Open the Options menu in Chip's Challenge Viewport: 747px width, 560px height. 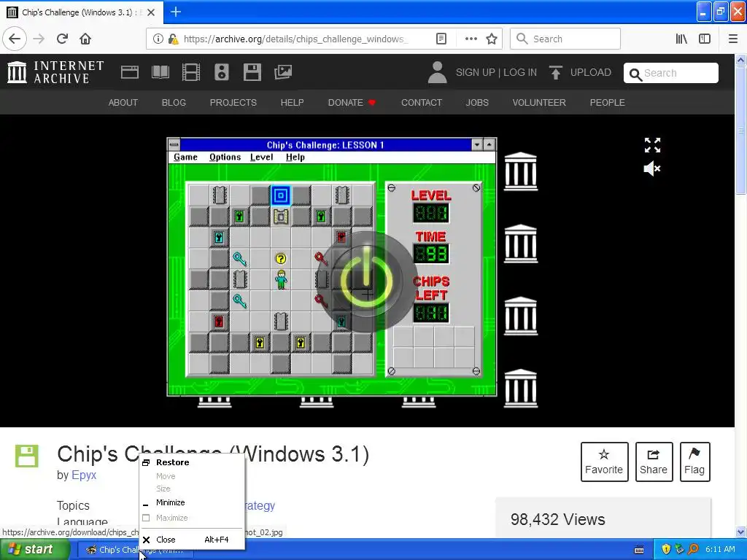point(225,157)
